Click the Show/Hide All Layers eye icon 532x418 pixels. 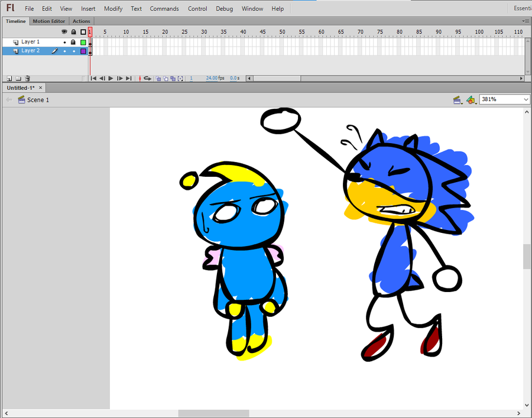point(64,31)
